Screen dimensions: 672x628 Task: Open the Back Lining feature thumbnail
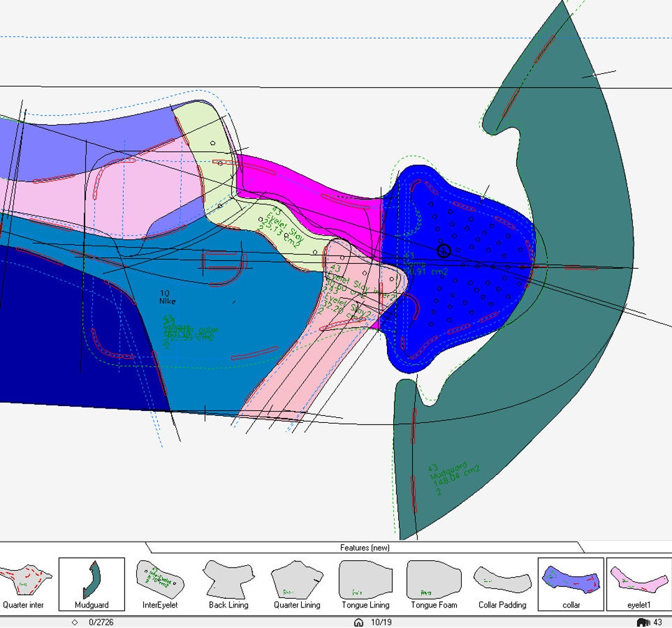coord(228,584)
